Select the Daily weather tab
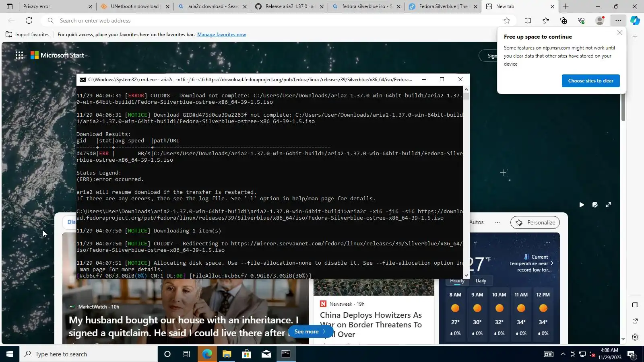Viewport: 644px width, 362px height. (x=481, y=281)
